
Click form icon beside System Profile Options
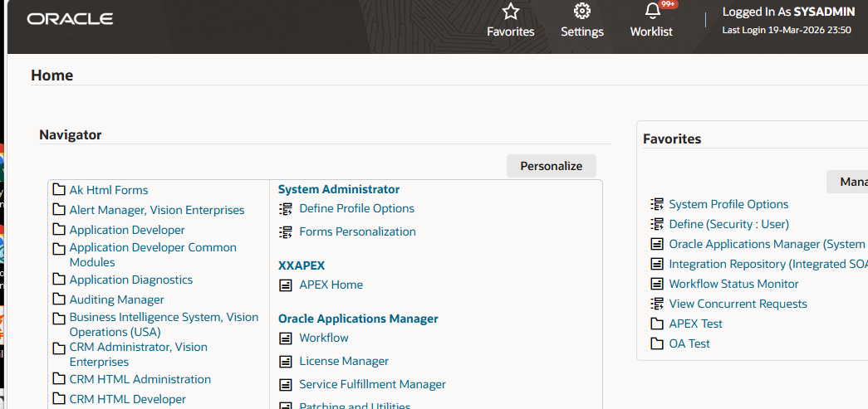[x=657, y=204]
